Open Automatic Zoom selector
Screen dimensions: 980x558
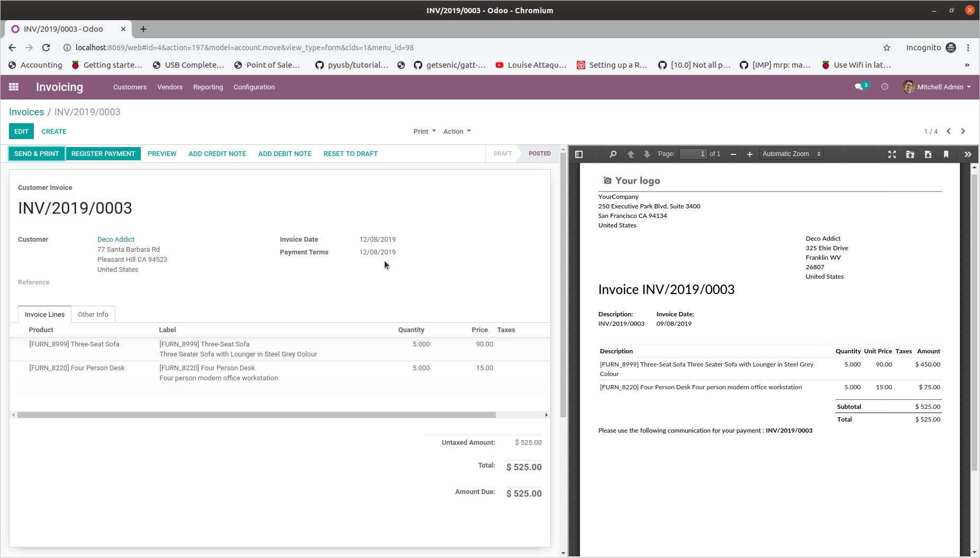pos(792,154)
